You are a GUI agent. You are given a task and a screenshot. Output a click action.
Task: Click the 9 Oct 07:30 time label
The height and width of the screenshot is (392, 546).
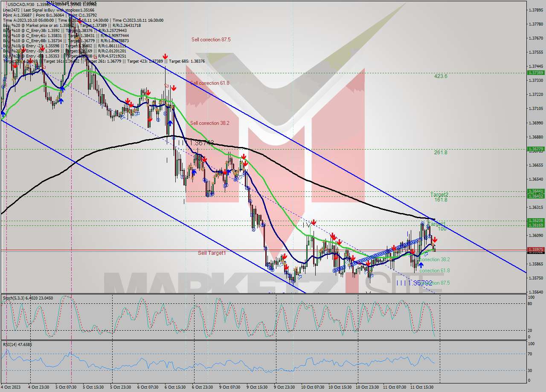pos(230,387)
